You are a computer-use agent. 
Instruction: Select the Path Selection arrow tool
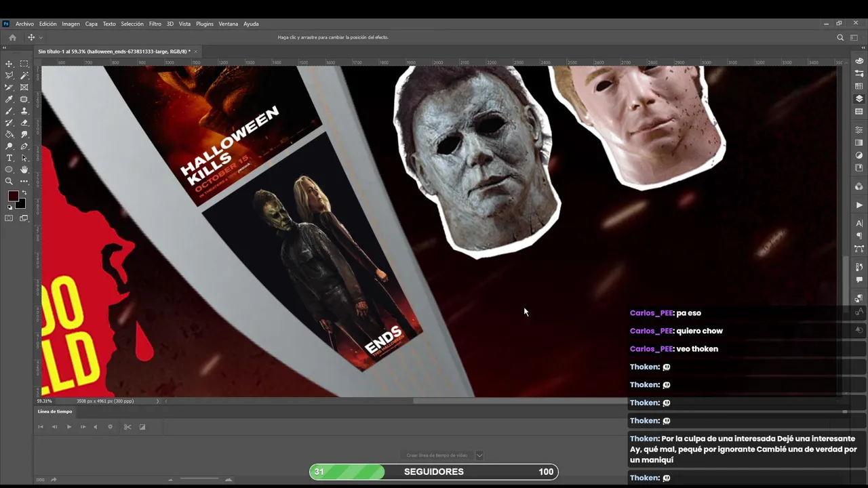[x=24, y=158]
